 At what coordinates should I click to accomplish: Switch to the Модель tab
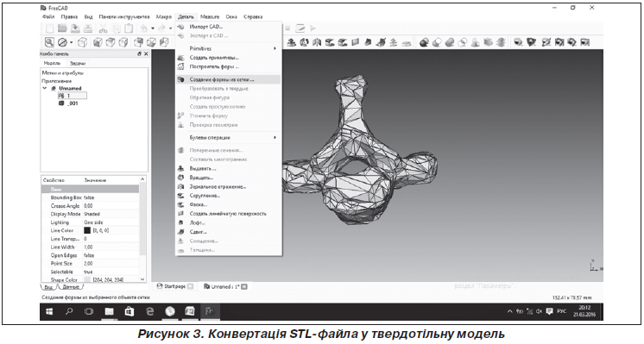52,63
